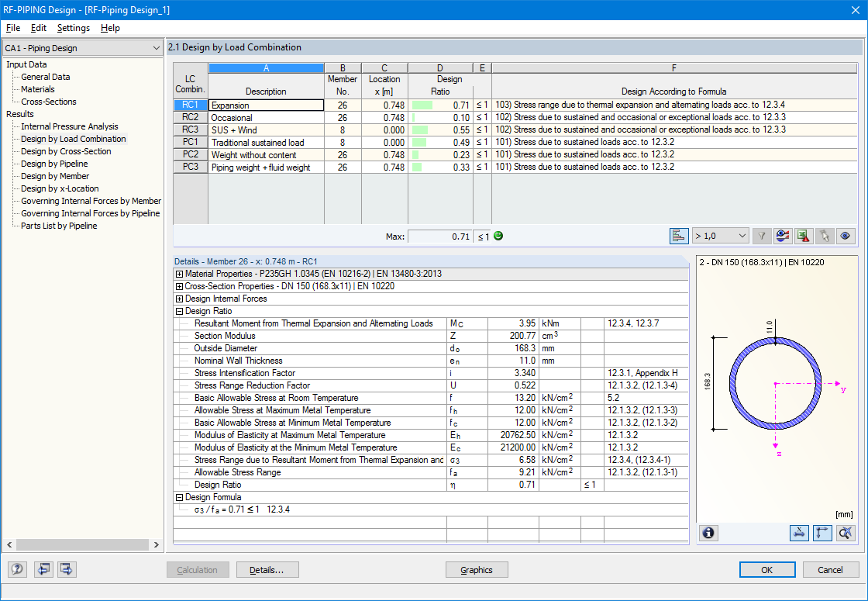Click the Allowable Stress Range row
Viewport: 868px width, 601px height.
click(x=431, y=472)
